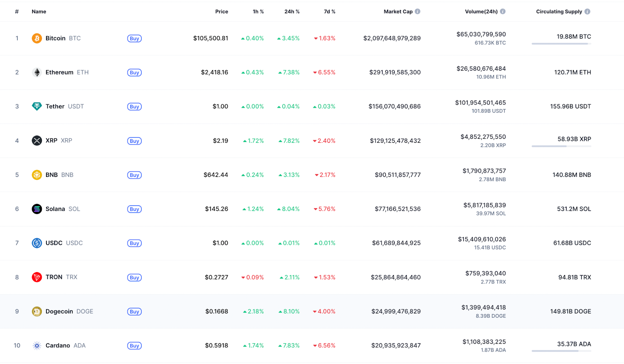624x364 pixels.
Task: Click the 149.81B DOGE supply value
Action: (571, 311)
